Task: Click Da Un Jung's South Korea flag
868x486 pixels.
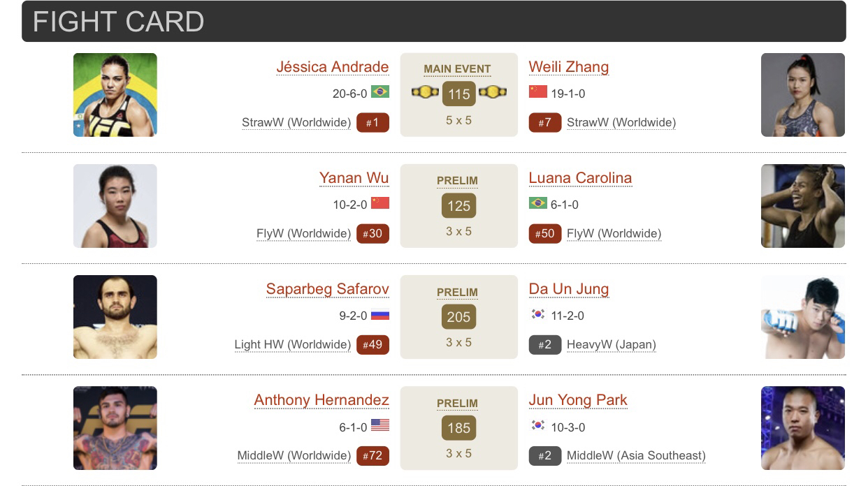Action: (538, 314)
